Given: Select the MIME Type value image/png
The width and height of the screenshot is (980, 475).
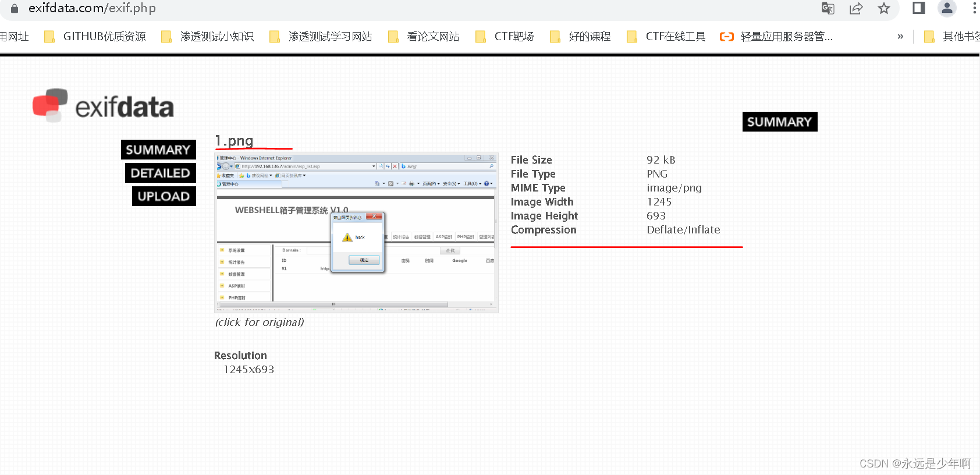Looking at the screenshot, I should [674, 188].
